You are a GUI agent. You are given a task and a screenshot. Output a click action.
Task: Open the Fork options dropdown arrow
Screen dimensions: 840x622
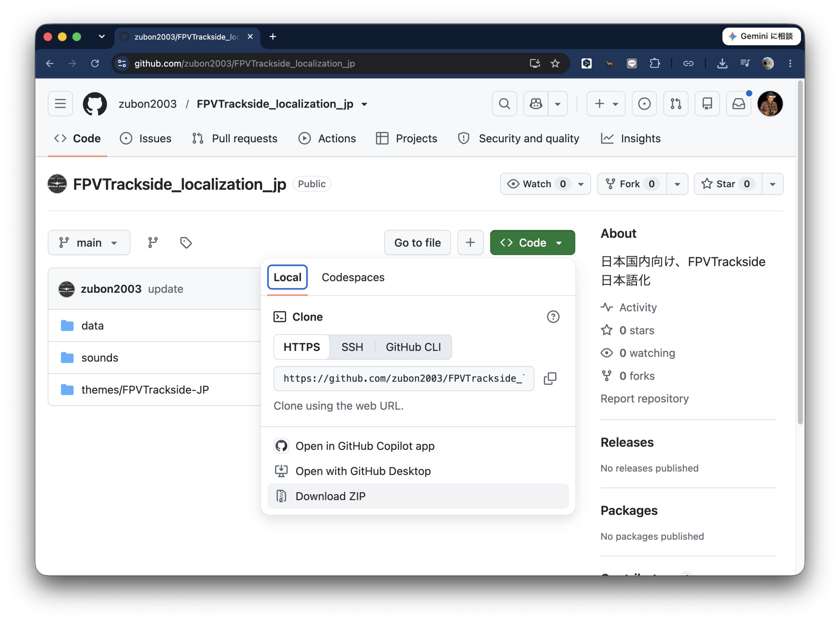point(677,184)
